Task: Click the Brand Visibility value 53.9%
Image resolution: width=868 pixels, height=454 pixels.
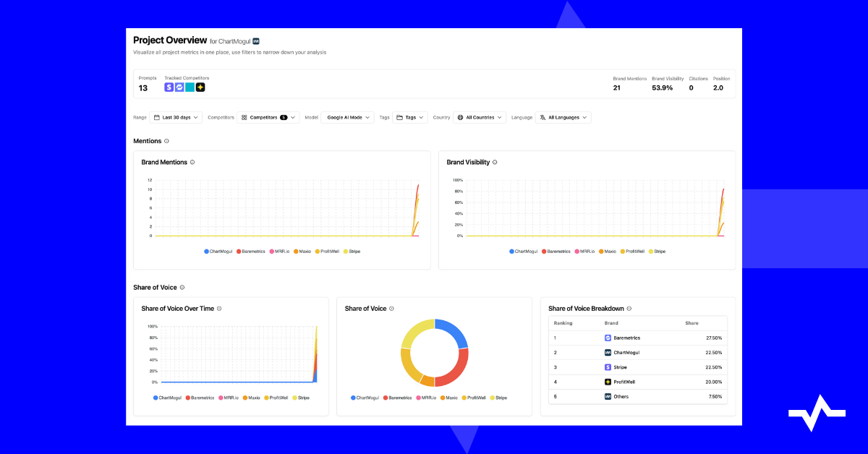Action: [x=662, y=87]
